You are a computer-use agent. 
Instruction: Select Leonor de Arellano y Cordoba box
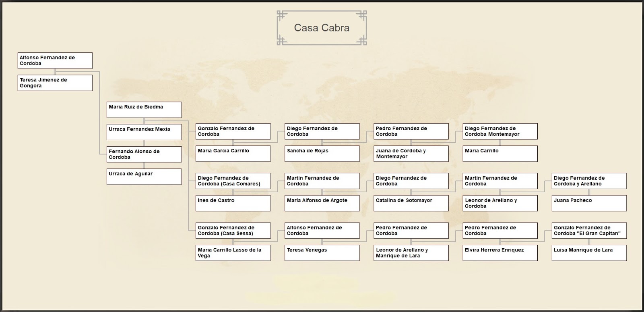[x=500, y=203]
